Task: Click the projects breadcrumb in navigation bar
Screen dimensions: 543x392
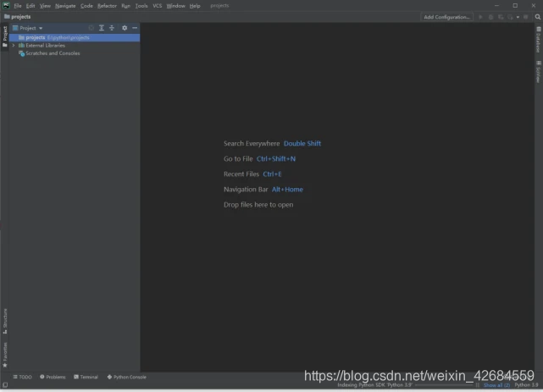Action: (17, 17)
